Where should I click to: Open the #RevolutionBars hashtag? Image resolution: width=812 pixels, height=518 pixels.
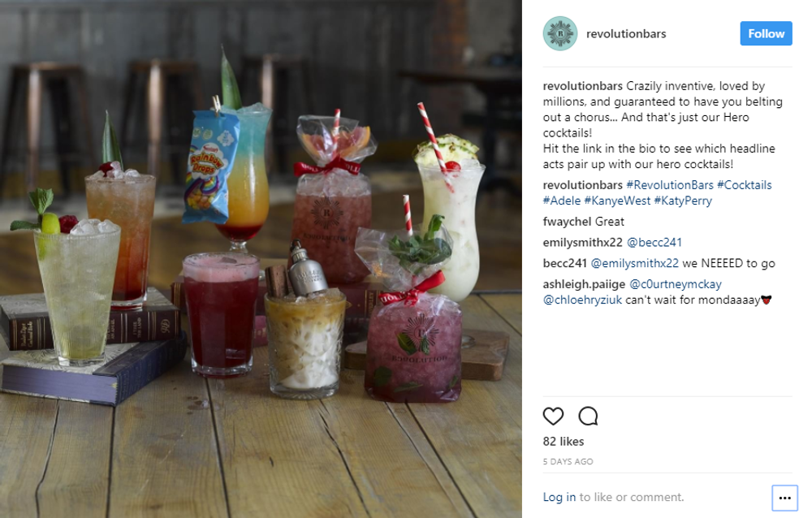tap(670, 185)
